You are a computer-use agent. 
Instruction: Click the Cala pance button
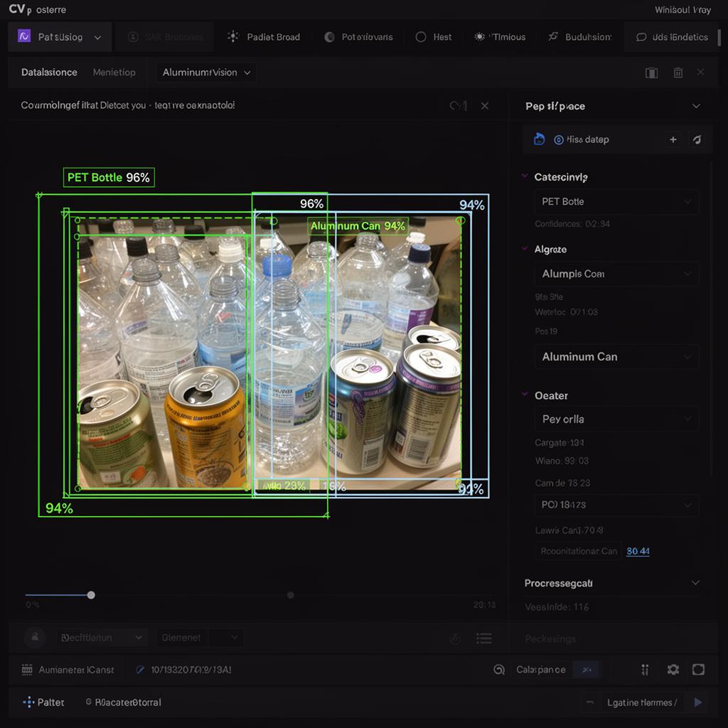coord(541,670)
